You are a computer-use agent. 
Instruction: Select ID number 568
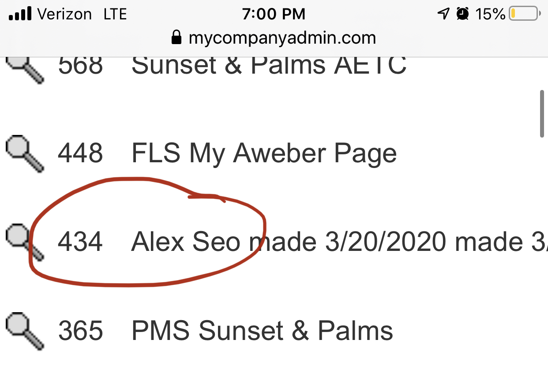coord(80,66)
